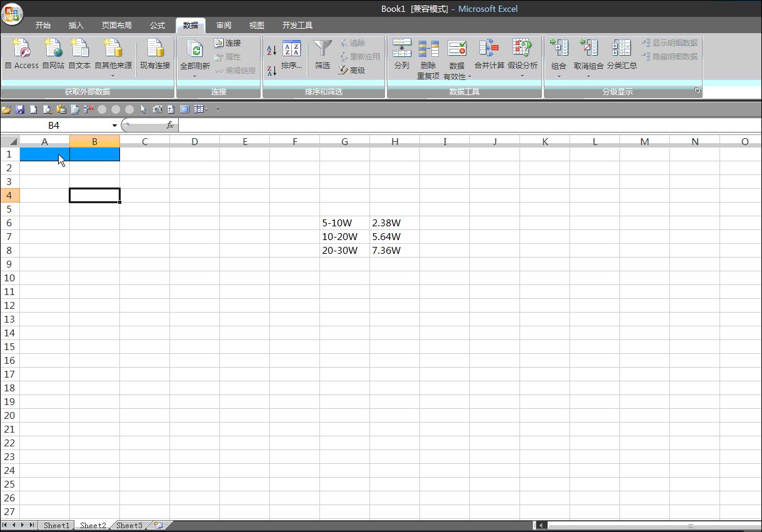Viewport: 762px width, 532px height.
Task: Select cell G6 containing 5-10W
Action: click(x=344, y=223)
